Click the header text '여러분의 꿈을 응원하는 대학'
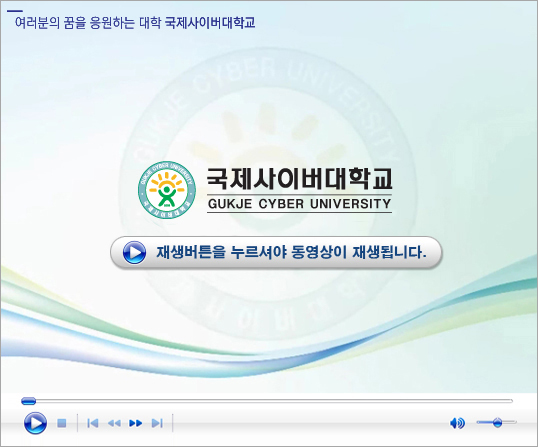The width and height of the screenshot is (538, 447). click(88, 23)
